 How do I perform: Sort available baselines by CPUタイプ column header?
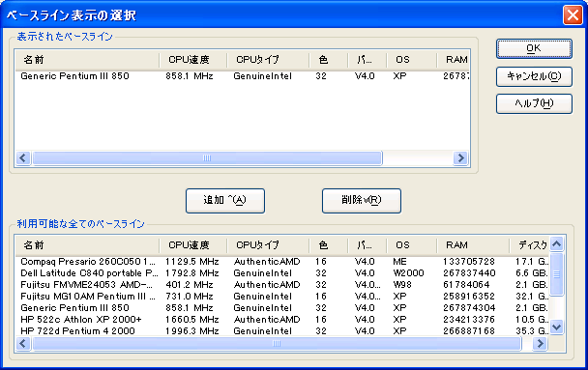pos(268,245)
